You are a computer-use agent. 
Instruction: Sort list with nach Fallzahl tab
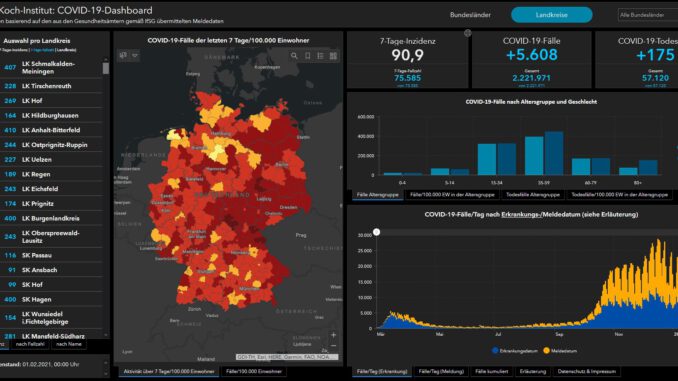pos(30,344)
